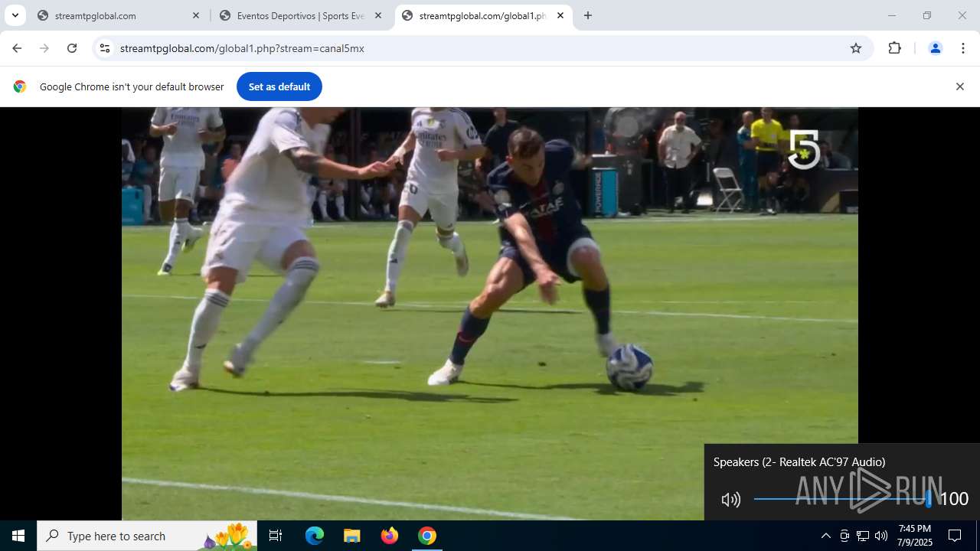Select the streamtpglobal.com/global1.php tab
Screen dimensions: 980x551
coord(484,15)
